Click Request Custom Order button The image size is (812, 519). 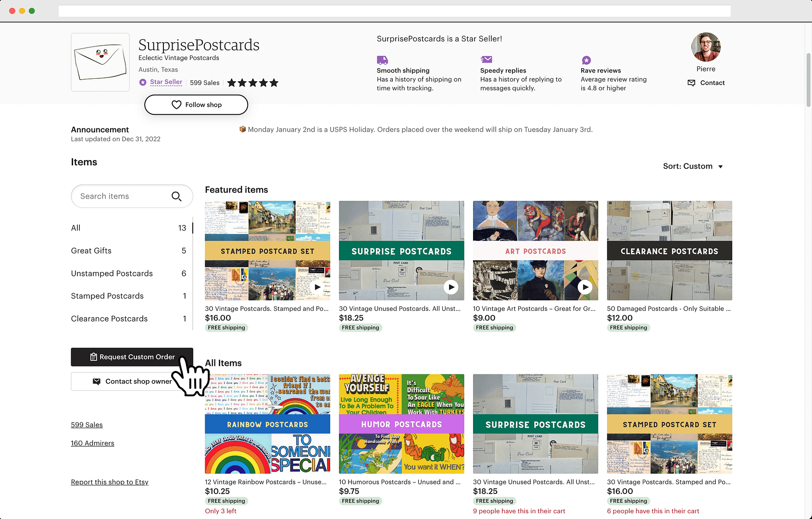(x=132, y=357)
